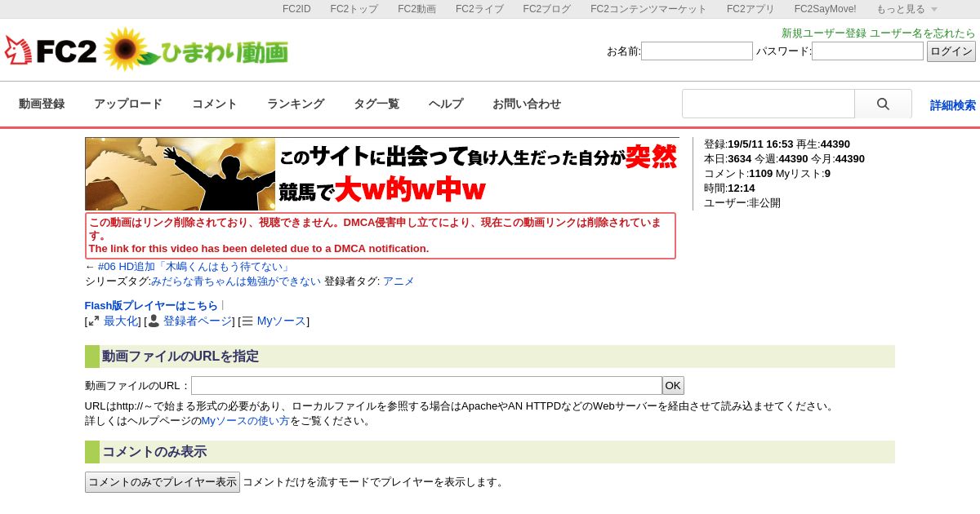The width and height of the screenshot is (980, 514).
Task: Click the 登録:19/5/11 16:53 stats text
Action: (x=749, y=144)
